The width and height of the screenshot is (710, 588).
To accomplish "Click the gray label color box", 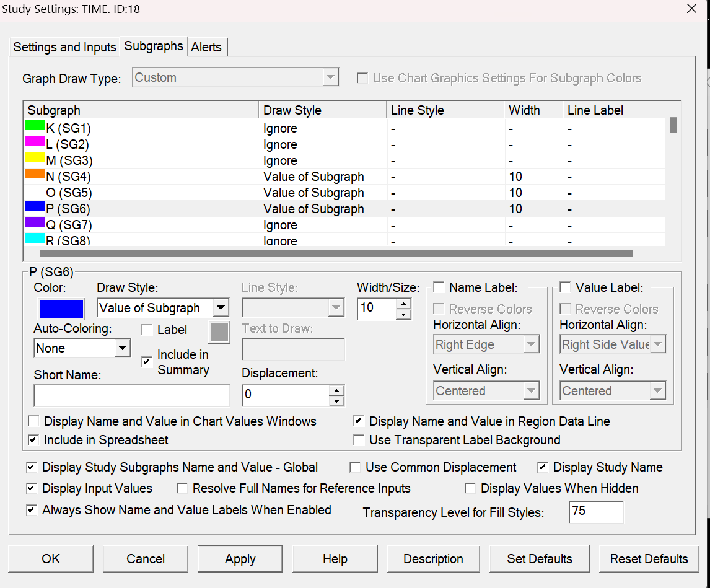I will click(219, 332).
